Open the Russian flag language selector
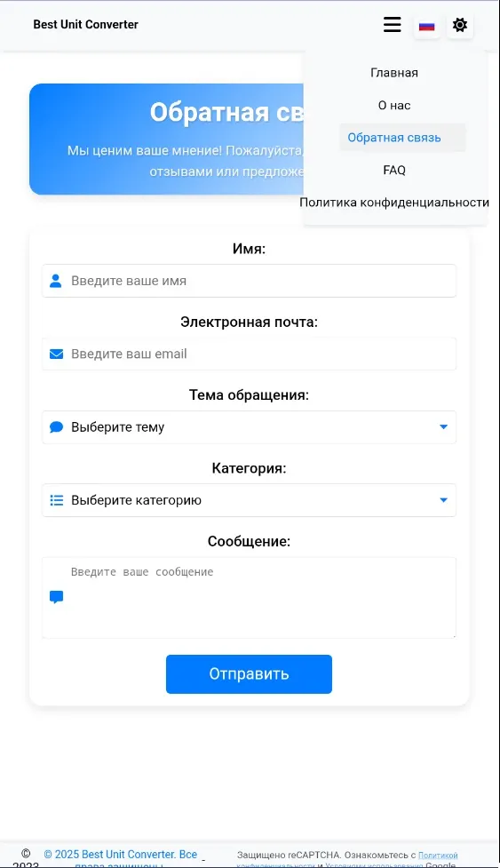Image resolution: width=500 pixels, height=868 pixels. [426, 26]
